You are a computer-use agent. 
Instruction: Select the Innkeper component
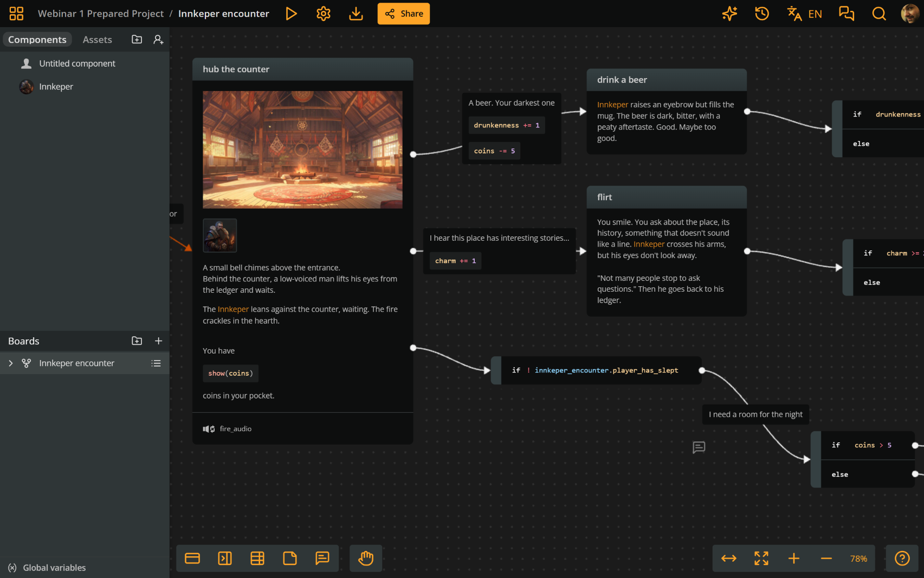[x=85, y=87]
